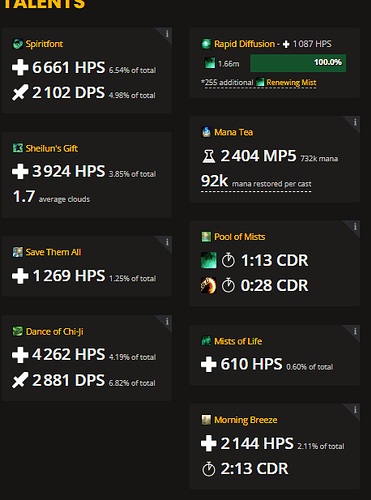Open the Pool of Mists talent link

(240, 237)
